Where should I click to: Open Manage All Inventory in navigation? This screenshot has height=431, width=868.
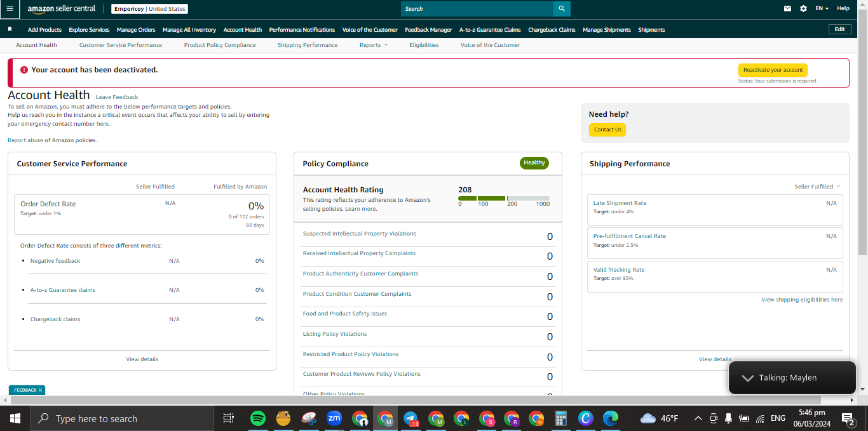coord(189,30)
